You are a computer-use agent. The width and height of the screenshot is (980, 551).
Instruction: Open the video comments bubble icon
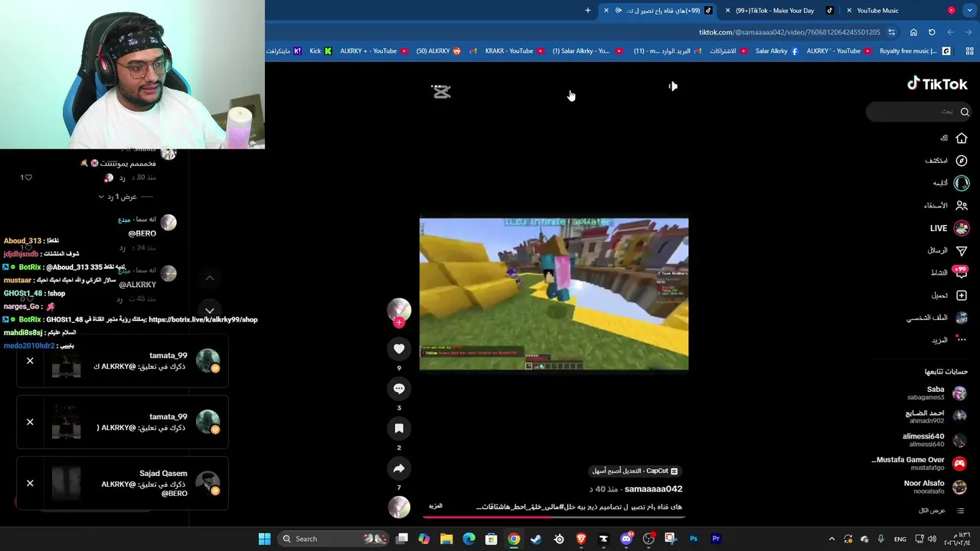coord(399,389)
